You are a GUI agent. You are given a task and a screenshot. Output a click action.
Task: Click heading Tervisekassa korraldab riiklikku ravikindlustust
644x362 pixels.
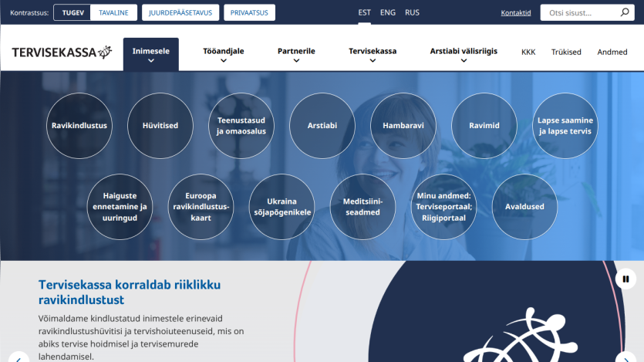click(130, 293)
